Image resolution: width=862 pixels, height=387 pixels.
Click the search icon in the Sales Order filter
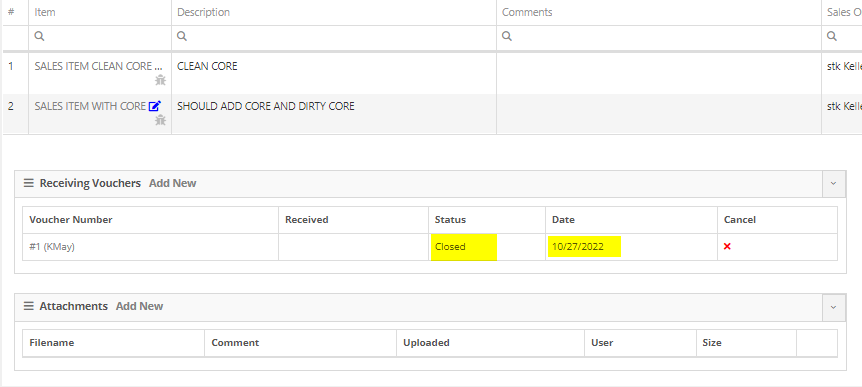(832, 36)
